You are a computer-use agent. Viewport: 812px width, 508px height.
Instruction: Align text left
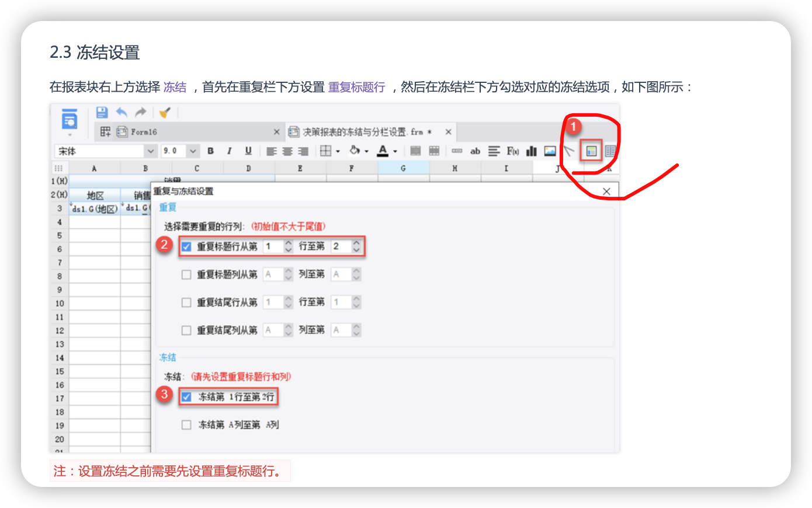(271, 151)
